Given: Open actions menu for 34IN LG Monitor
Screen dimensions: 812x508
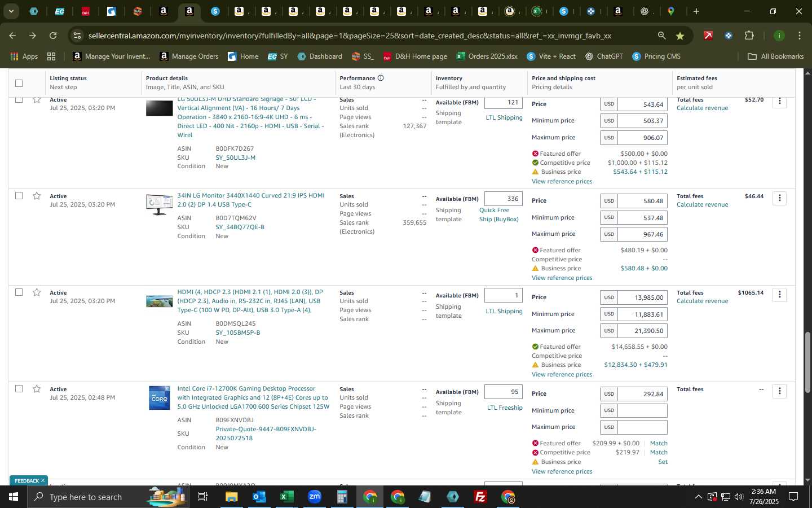Looking at the screenshot, I should (x=779, y=198).
